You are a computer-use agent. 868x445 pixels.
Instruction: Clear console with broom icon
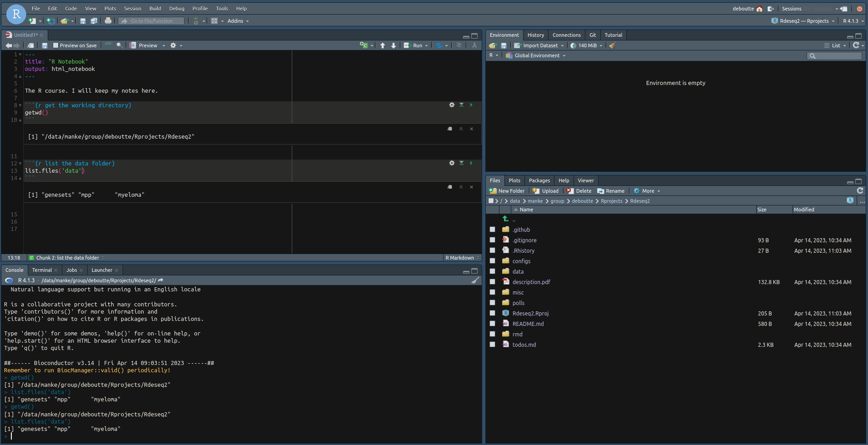coord(475,280)
